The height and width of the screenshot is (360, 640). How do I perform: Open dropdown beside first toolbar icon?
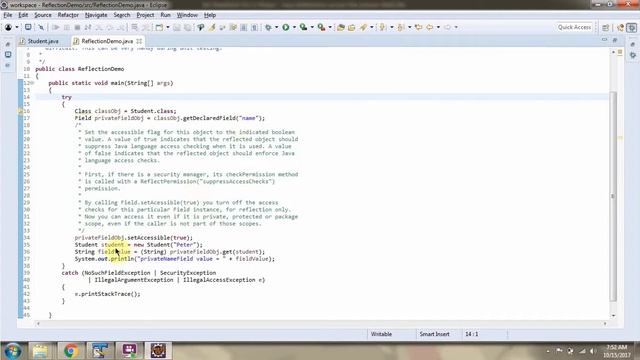pos(17,27)
